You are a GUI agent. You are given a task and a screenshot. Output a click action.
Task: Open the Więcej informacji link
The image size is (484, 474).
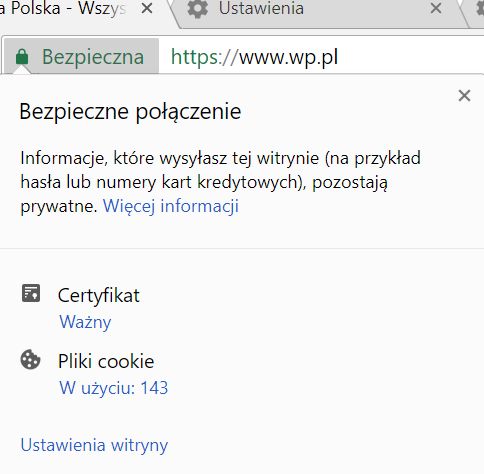click(x=171, y=206)
